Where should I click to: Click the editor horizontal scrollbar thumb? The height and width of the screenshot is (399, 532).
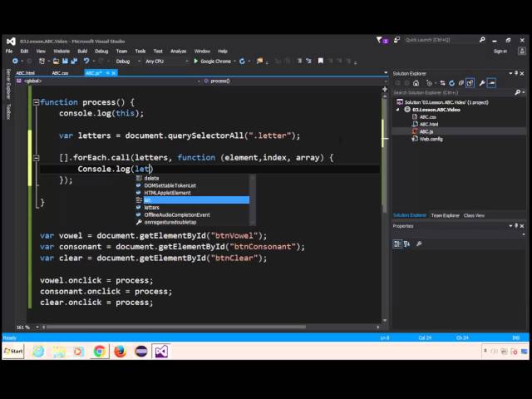[175, 327]
